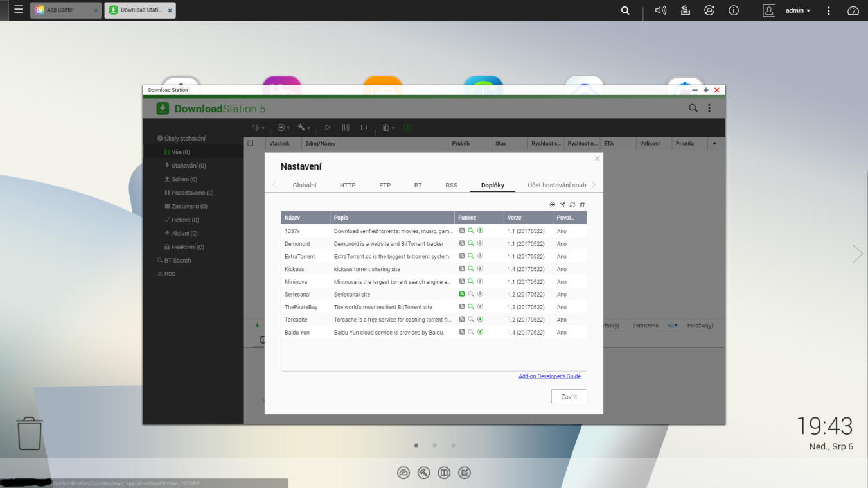The image size is (868, 488).
Task: Select Pozastaveno (0) in the sidebar
Action: point(189,193)
